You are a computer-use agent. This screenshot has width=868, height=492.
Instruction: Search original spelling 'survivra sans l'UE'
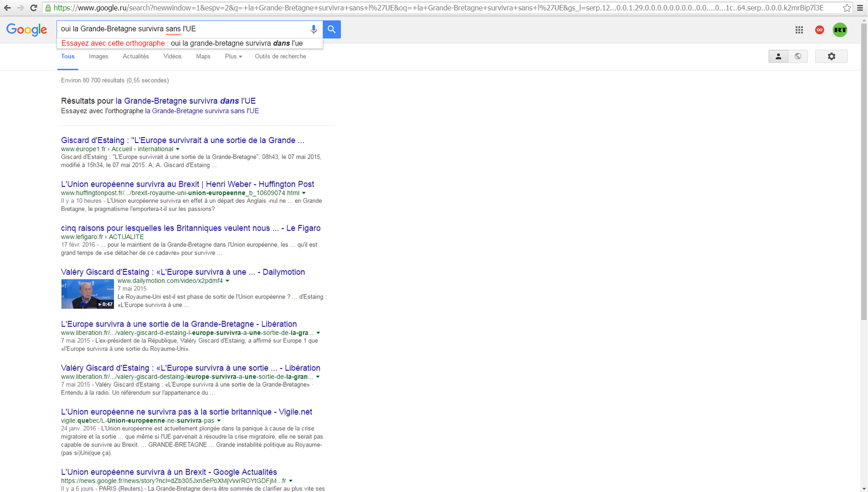(x=202, y=111)
